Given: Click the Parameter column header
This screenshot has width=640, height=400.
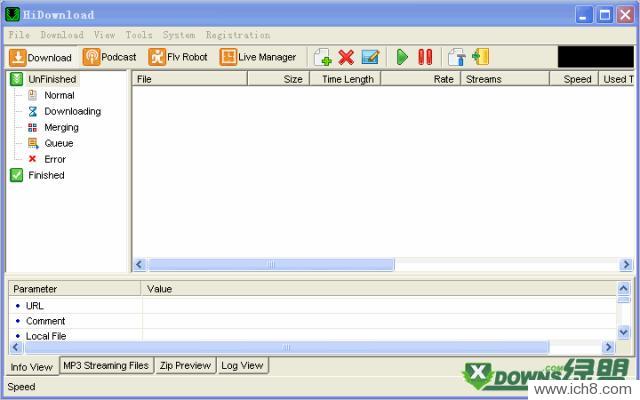Looking at the screenshot, I should point(75,289).
